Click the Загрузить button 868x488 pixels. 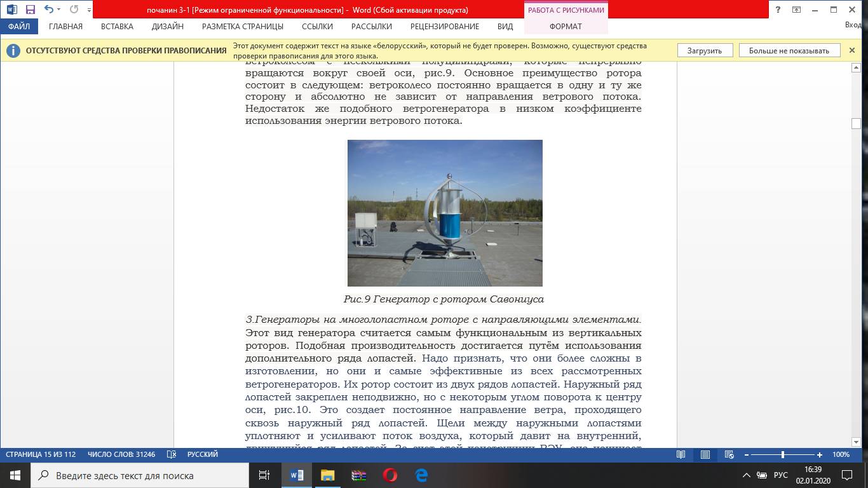[x=704, y=51]
